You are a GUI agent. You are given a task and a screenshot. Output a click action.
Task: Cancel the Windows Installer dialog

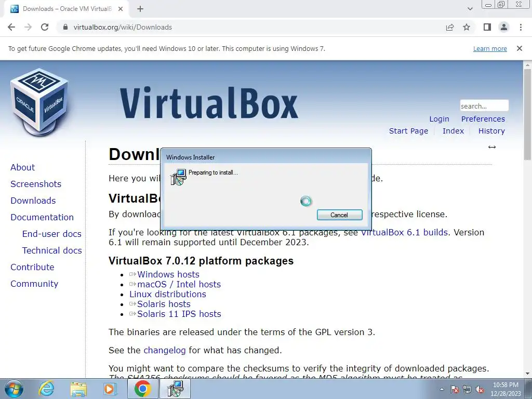point(340,215)
